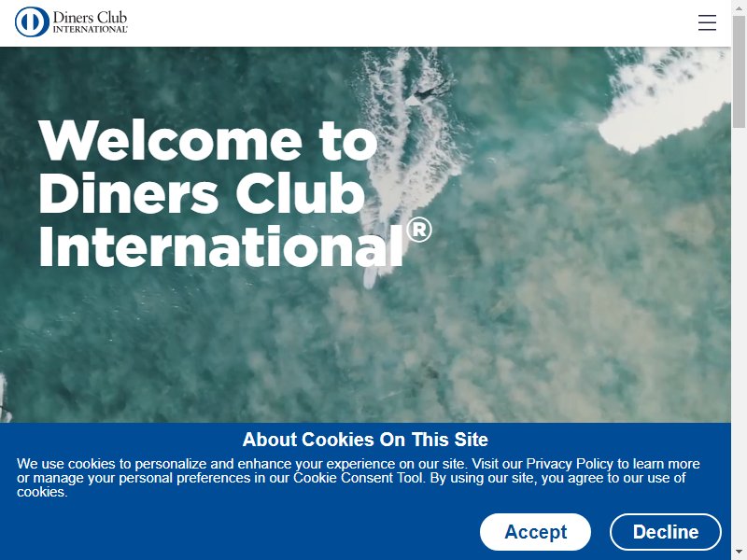
Task: Click the Diners Club circular logo emblem
Action: pos(32,21)
